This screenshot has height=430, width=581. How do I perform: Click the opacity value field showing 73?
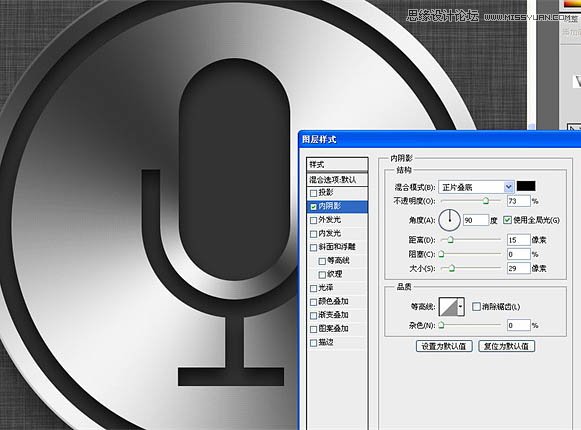[x=519, y=201]
